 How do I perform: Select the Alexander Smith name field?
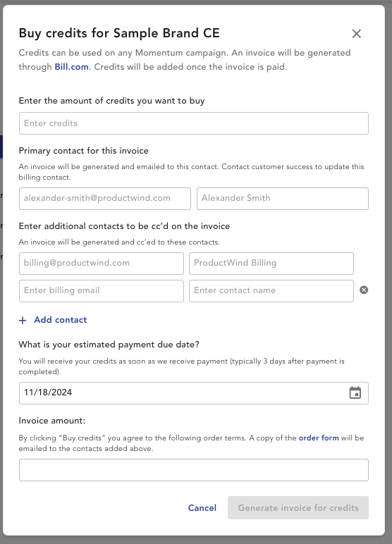pyautogui.click(x=282, y=199)
